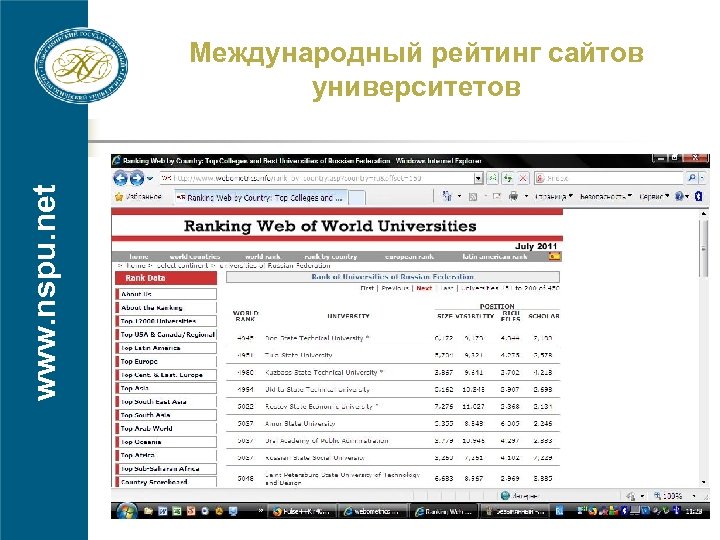Screen dimensions: 720x540
Task: Click the compatibility view icon beside address bar
Action: point(492,178)
